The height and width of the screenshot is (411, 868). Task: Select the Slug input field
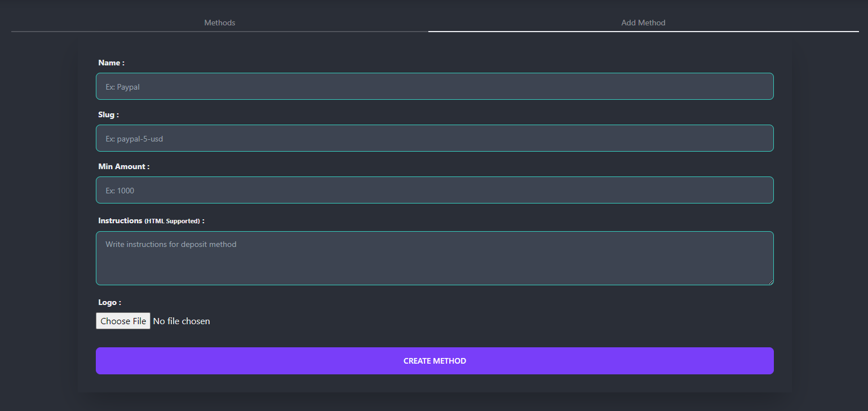[434, 138]
